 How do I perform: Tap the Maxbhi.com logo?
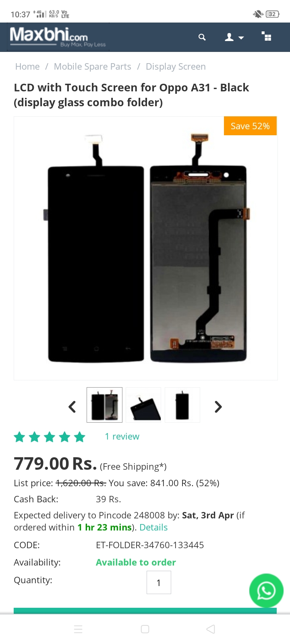(58, 37)
